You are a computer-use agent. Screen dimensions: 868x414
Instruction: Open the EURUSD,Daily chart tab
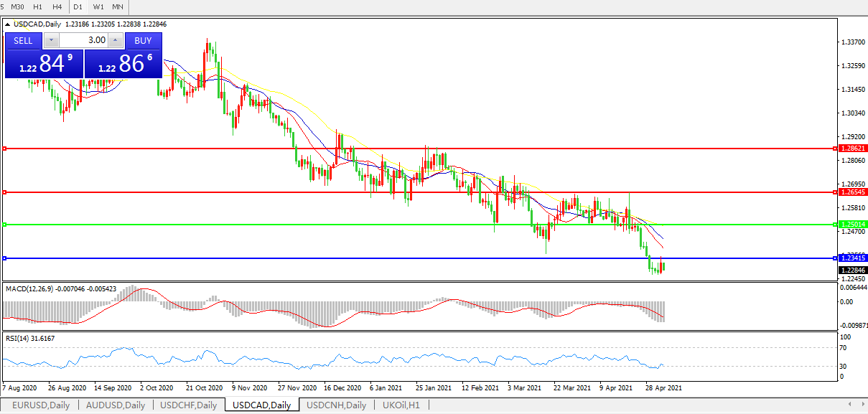(41, 405)
